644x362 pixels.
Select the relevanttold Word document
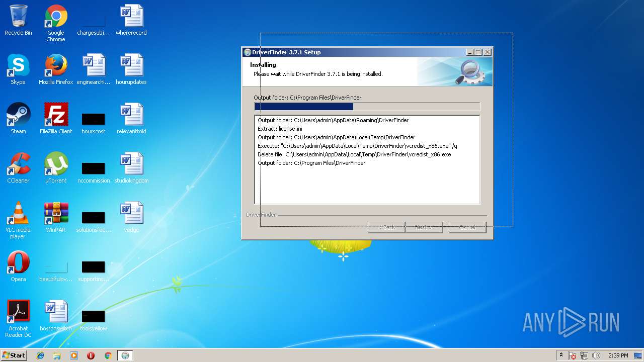pyautogui.click(x=131, y=119)
